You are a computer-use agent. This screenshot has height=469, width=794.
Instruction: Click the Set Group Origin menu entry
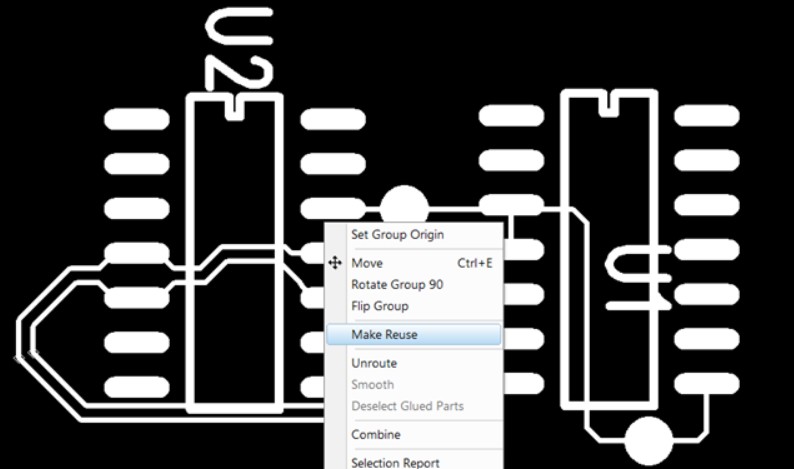tap(397, 235)
